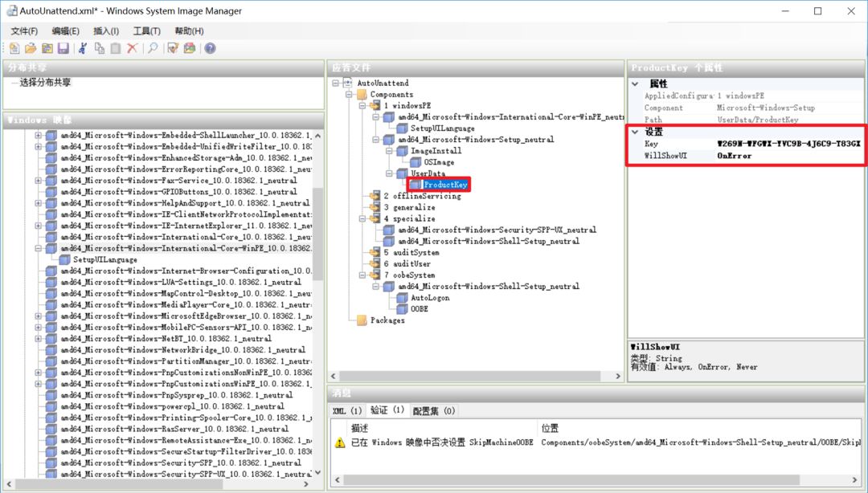Switch to the XML (1) messages tab
868x493 pixels.
(x=347, y=410)
